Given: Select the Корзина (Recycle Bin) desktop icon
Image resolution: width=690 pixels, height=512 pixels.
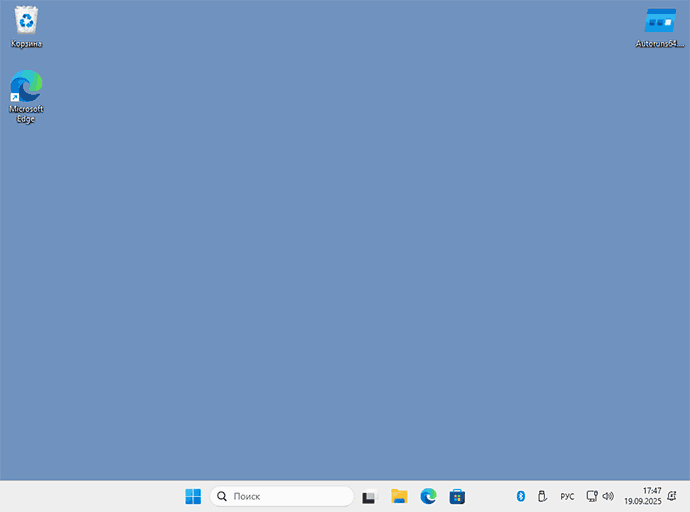Looking at the screenshot, I should coord(26,20).
